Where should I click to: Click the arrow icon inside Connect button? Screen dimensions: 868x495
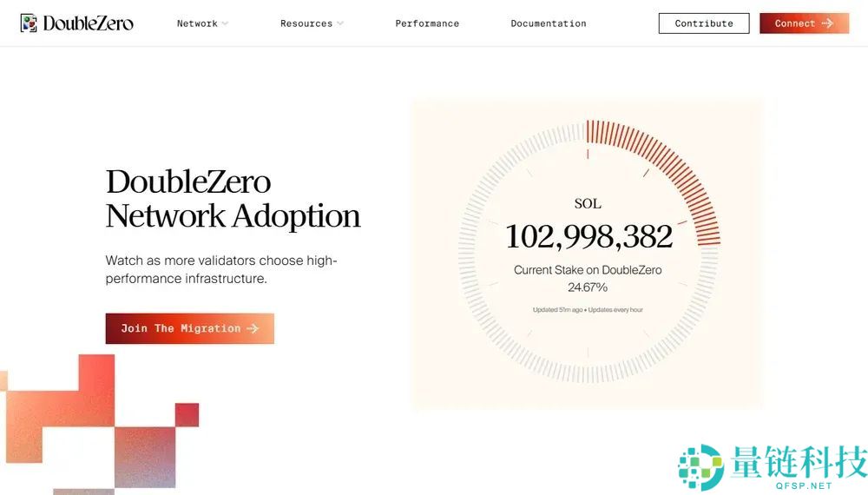827,23
